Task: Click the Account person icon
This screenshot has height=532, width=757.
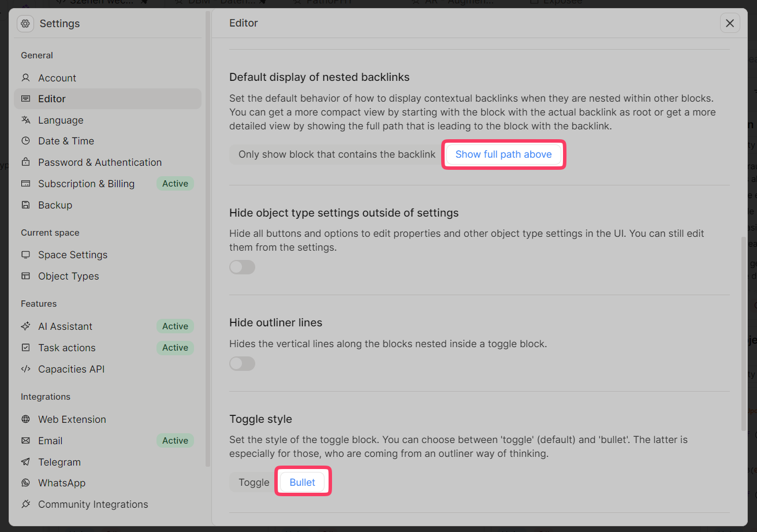Action: pyautogui.click(x=25, y=78)
